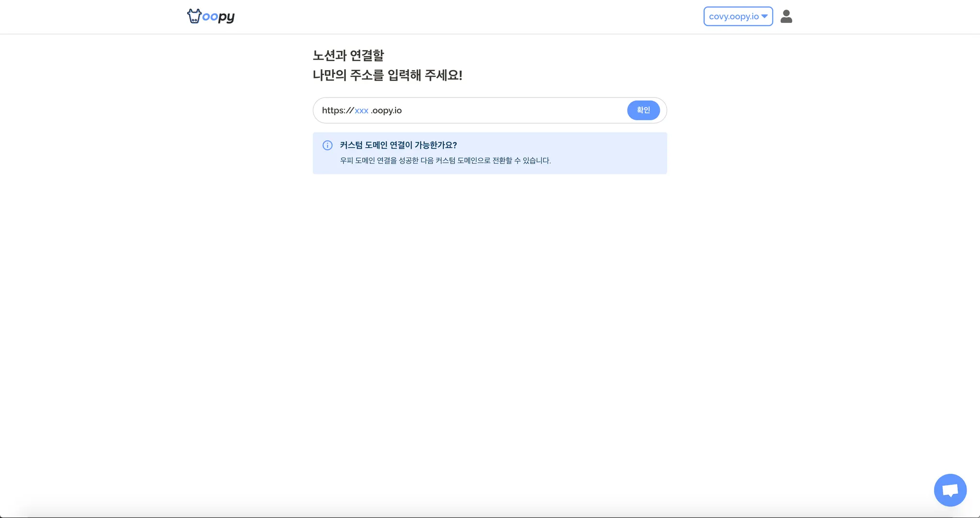Click the https:// prefix in address box
The image size is (980, 518).
coord(337,110)
